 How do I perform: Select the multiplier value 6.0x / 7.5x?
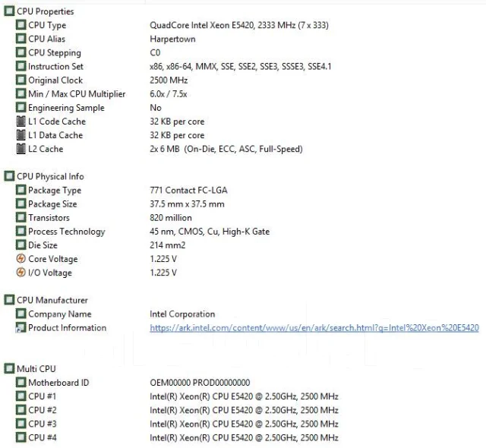169,94
